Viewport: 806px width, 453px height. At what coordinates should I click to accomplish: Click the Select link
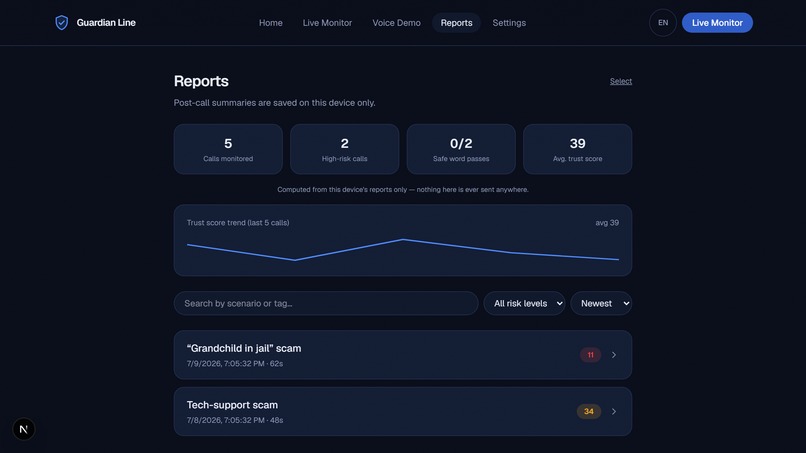point(620,81)
